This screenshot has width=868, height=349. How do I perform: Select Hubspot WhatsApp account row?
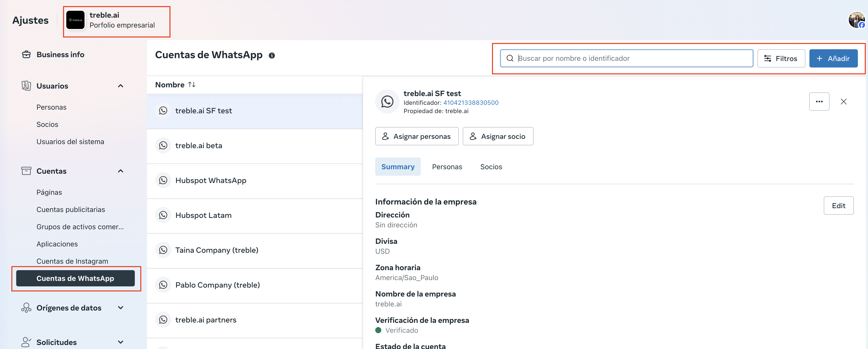click(x=255, y=181)
